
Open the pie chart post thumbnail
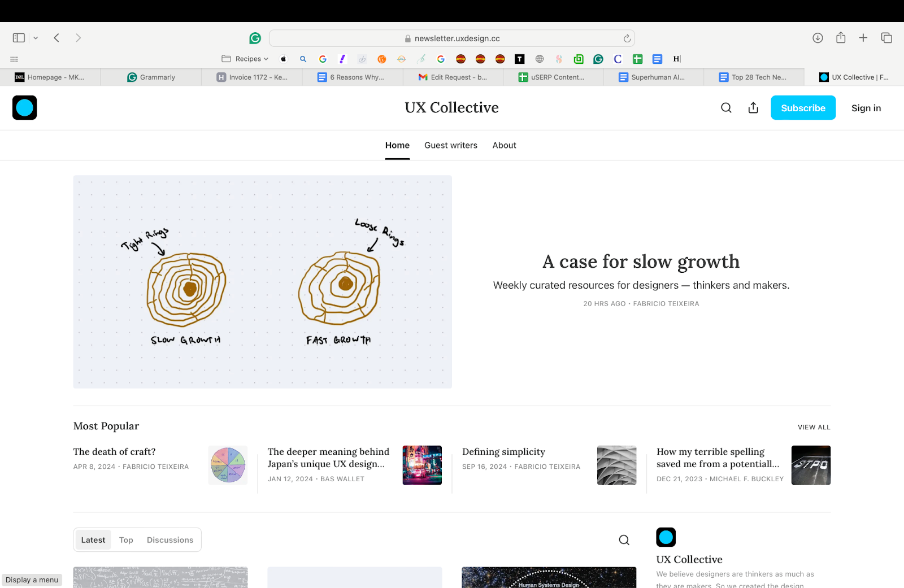click(x=228, y=465)
